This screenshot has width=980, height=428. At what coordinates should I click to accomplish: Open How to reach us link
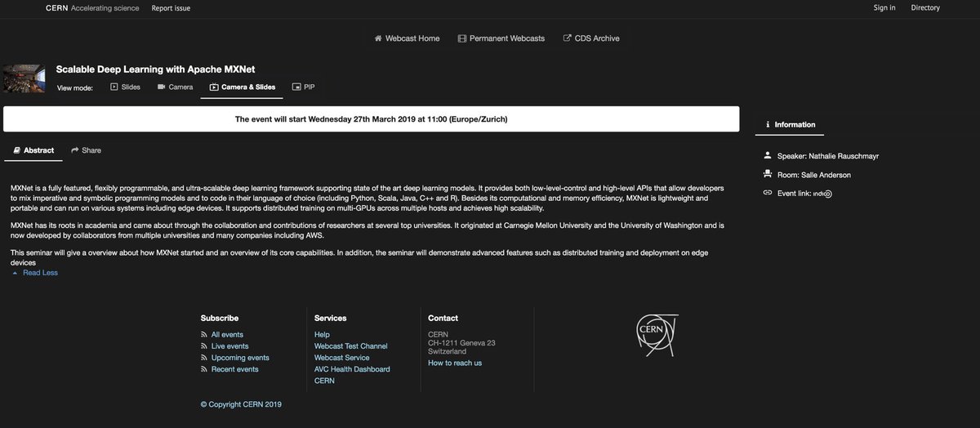455,363
